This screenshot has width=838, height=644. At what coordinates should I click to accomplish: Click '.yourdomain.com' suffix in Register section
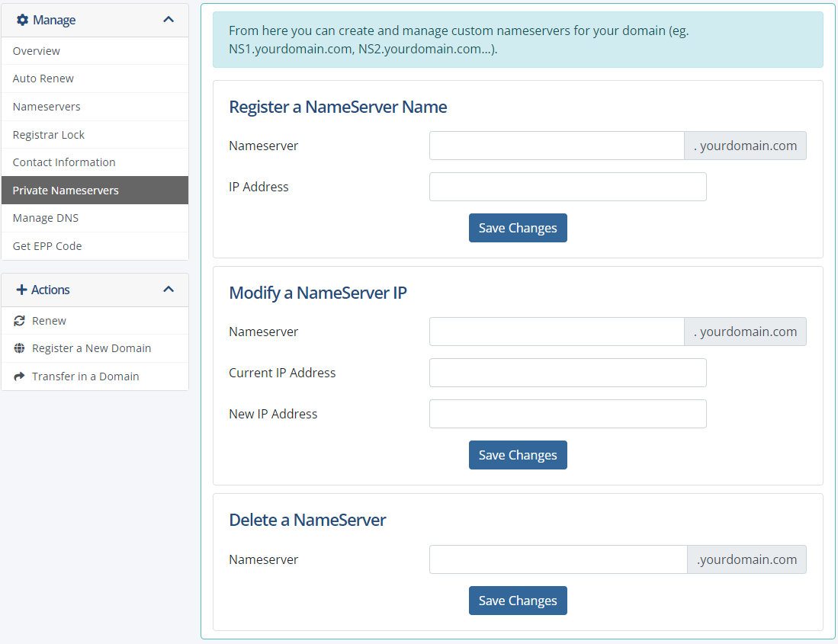[x=746, y=146]
